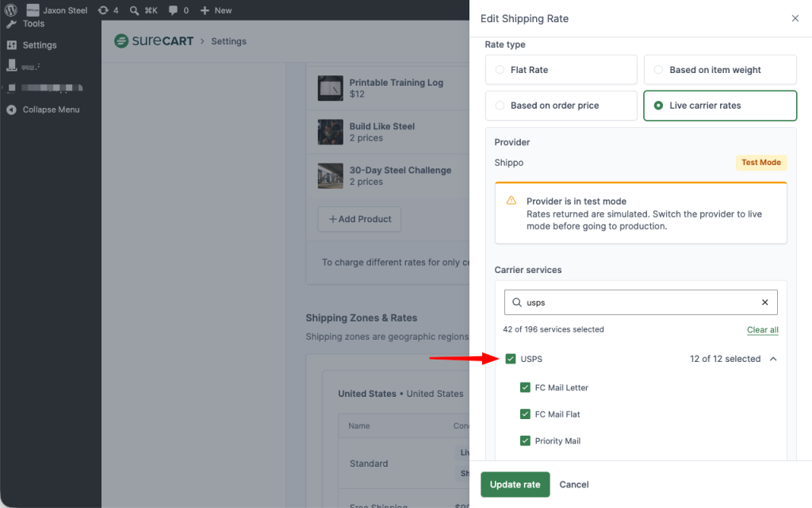Viewport: 812px width, 508px height.
Task: Click the Add Product button
Action: 359,219
